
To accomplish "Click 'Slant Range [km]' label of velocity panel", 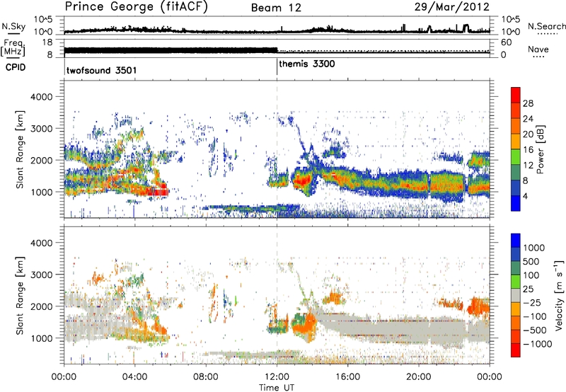I will coord(20,296).
